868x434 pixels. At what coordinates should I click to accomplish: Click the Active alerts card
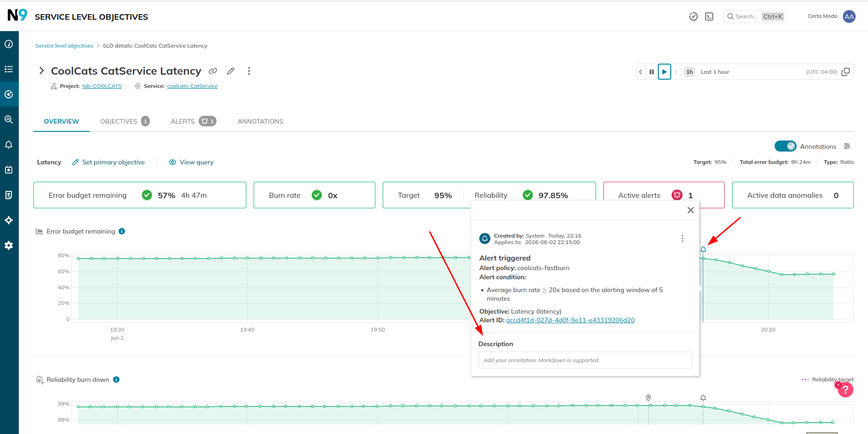[664, 195]
